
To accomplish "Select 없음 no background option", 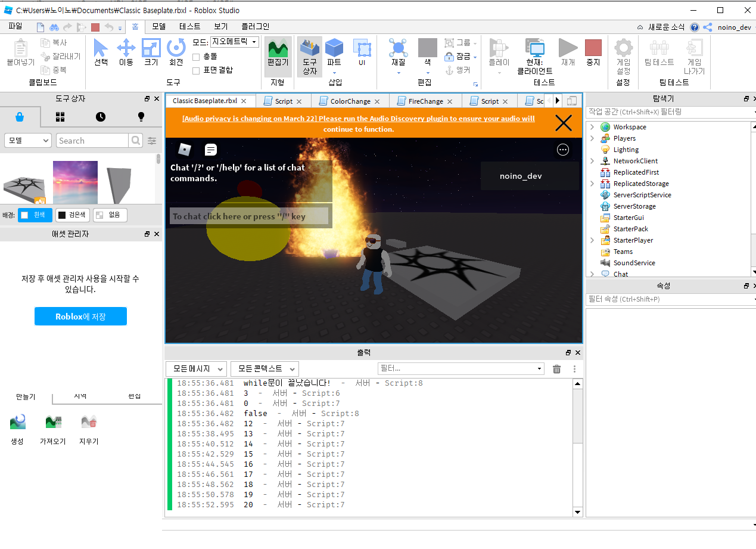I will (x=110, y=215).
